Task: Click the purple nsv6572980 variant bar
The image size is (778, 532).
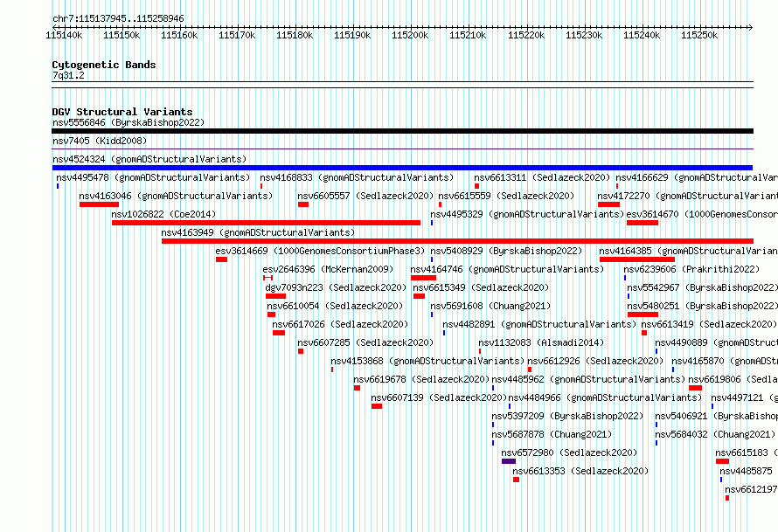Action: tap(509, 461)
